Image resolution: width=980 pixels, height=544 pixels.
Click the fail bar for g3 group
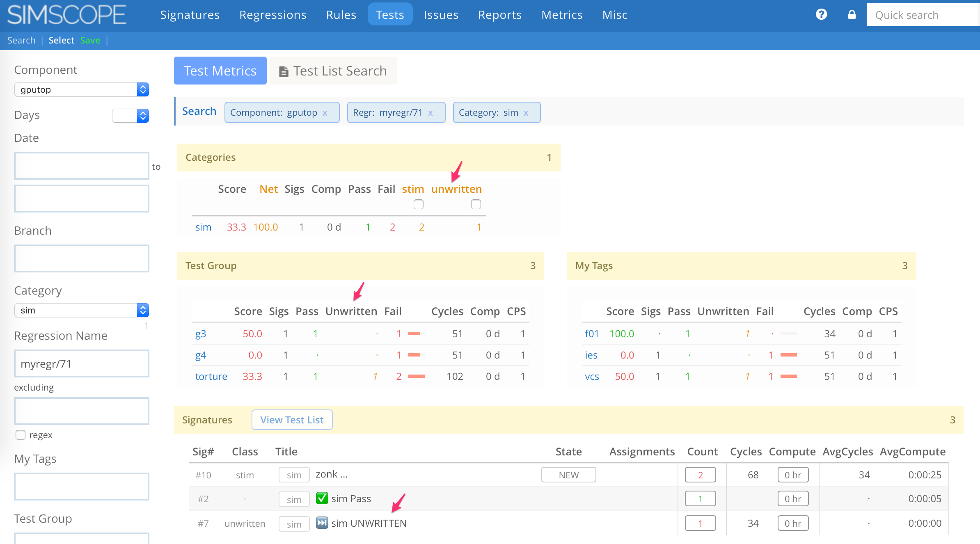click(x=417, y=334)
